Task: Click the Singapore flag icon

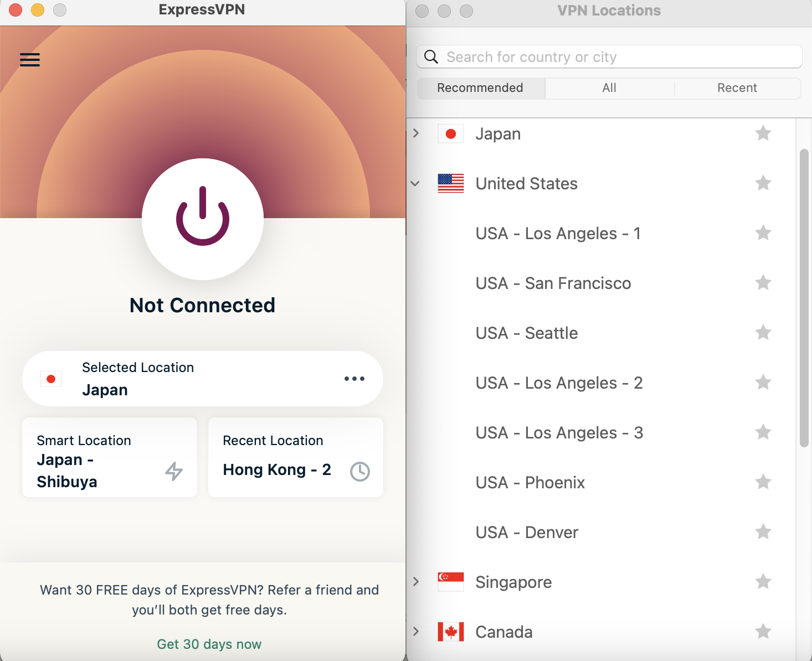Action: pos(451,582)
